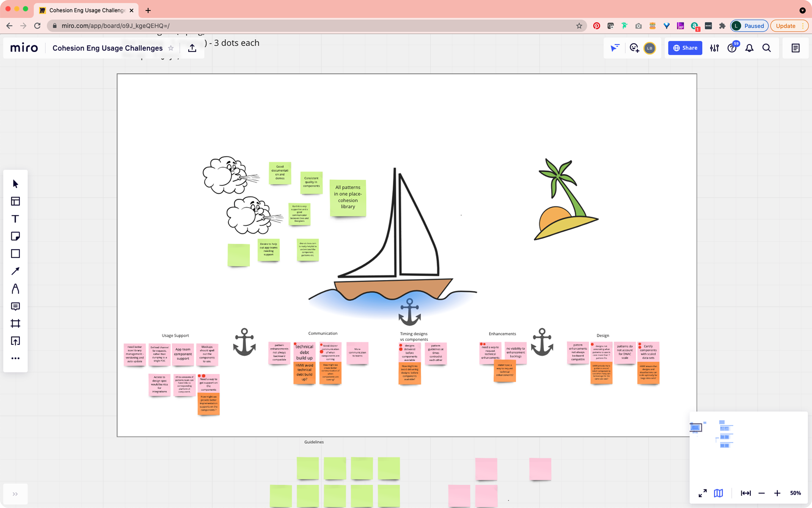Zoom out with minus button
Image resolution: width=812 pixels, height=508 pixels.
click(x=762, y=493)
